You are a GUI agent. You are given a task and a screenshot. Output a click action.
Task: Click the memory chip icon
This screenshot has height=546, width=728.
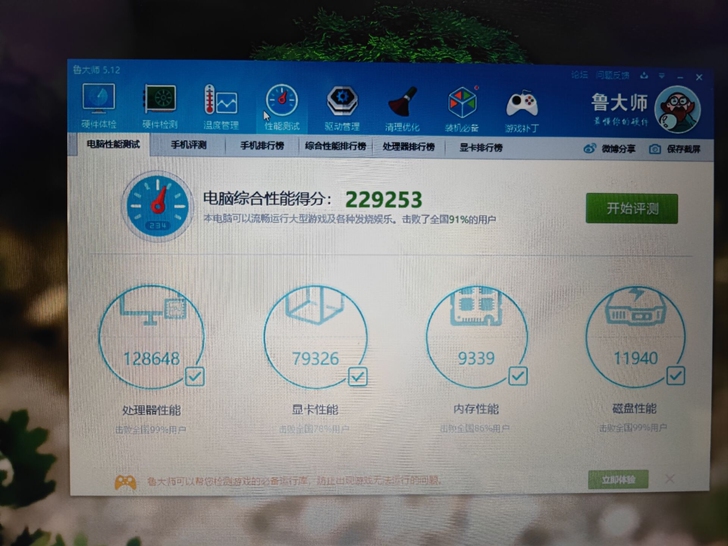[x=476, y=305]
